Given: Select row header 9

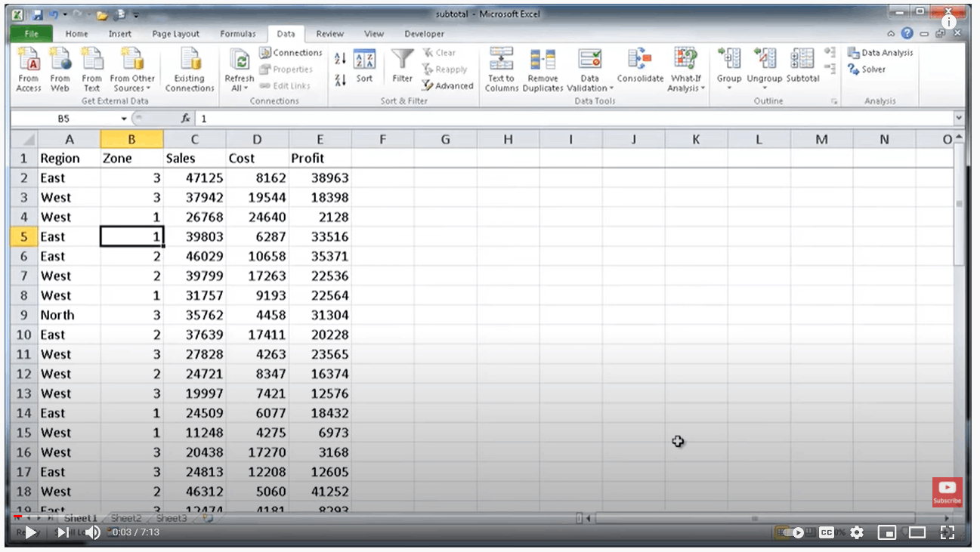Looking at the screenshot, I should click(24, 315).
